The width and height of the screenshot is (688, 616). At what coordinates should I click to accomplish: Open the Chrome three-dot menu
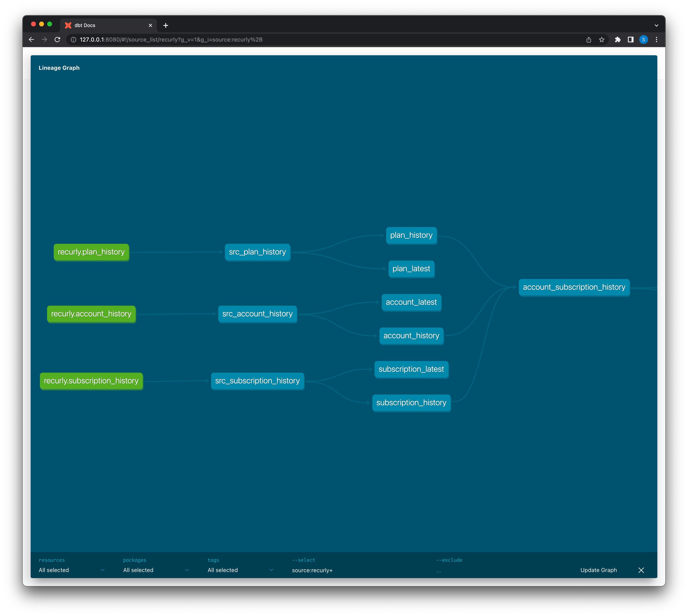coord(657,40)
